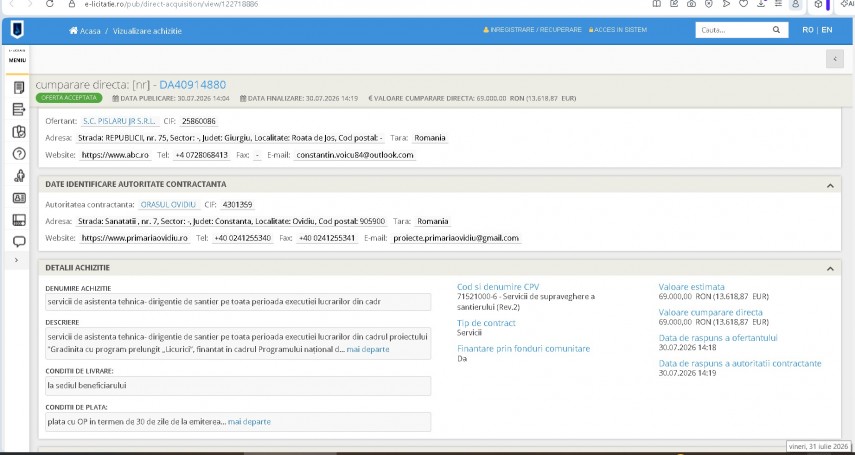Expand the sidebar with the small chevron
The width and height of the screenshot is (855, 455).
point(16,260)
